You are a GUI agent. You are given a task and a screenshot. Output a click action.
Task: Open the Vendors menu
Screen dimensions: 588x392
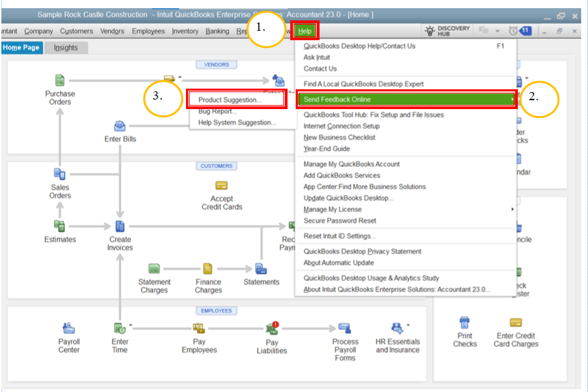coord(112,31)
